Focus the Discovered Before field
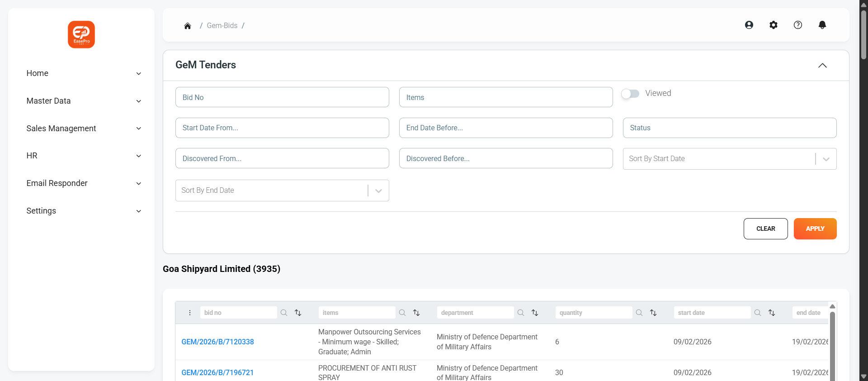The height and width of the screenshot is (381, 868). point(506,158)
